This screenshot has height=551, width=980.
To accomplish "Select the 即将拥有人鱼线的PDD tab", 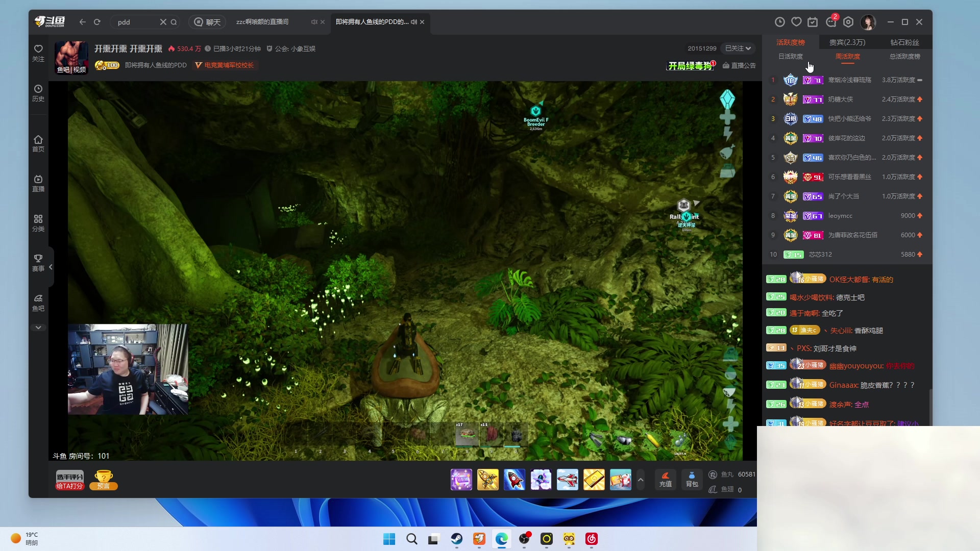I will click(372, 22).
